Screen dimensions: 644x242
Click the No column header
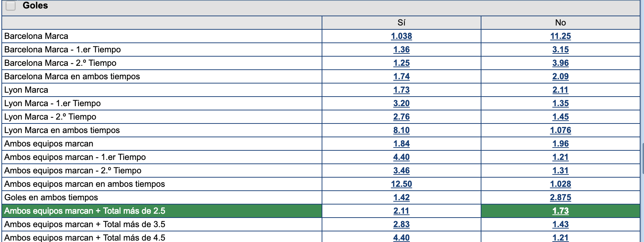click(x=560, y=23)
